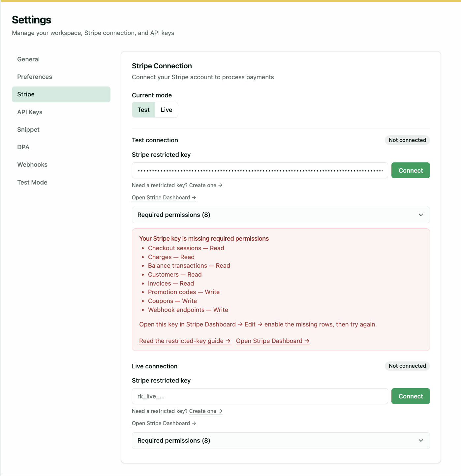
Task: Click Create one link under test connection
Action: tap(206, 186)
